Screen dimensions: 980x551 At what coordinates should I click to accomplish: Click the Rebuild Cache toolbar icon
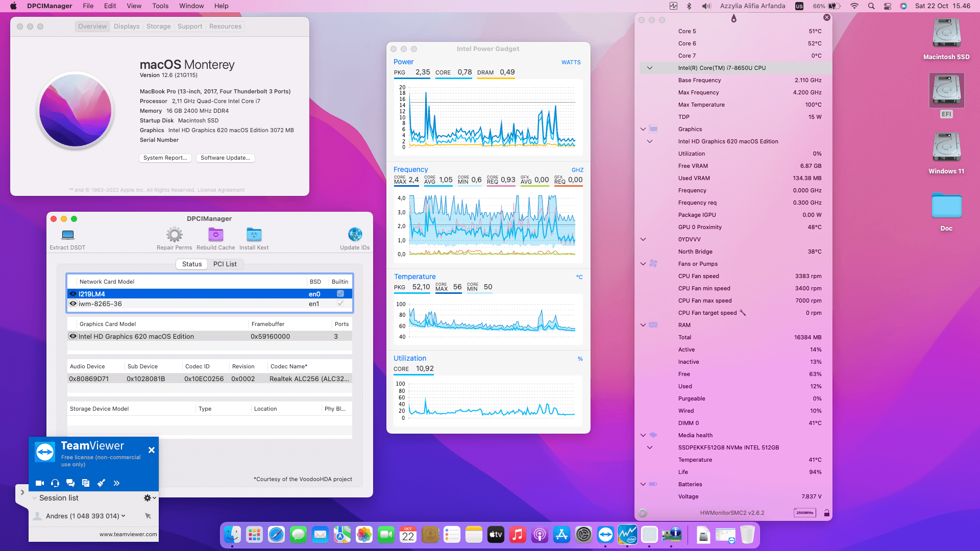click(x=215, y=235)
